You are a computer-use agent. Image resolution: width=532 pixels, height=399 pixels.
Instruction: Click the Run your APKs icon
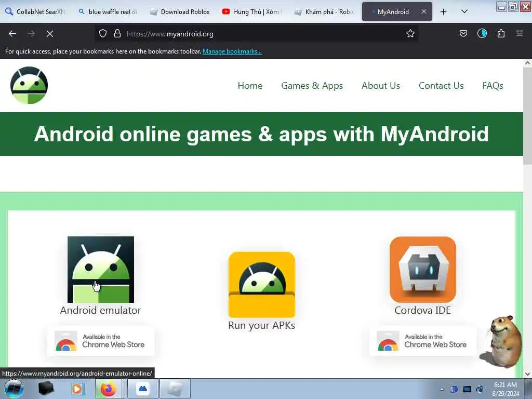coord(262,285)
